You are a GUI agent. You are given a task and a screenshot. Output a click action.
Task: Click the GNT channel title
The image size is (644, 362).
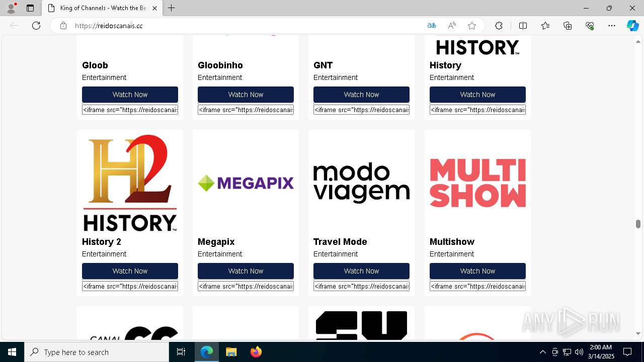(x=323, y=65)
